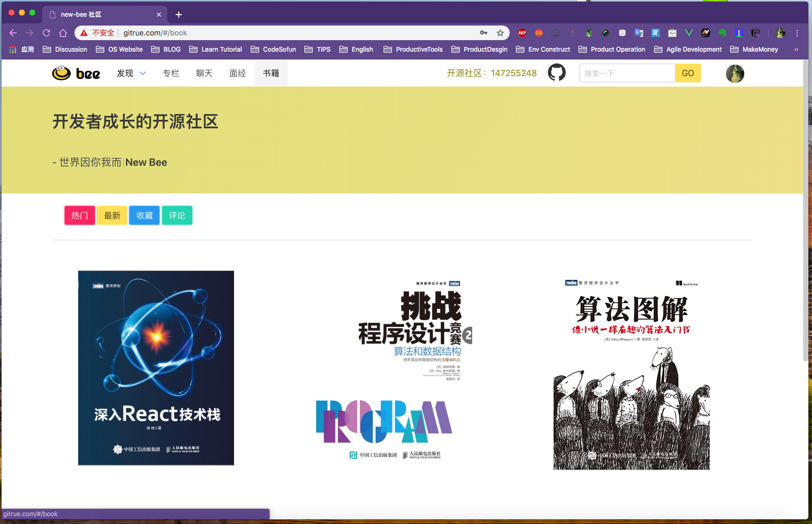
Task: Show hidden bookmarks with the chevron
Action: [x=796, y=50]
